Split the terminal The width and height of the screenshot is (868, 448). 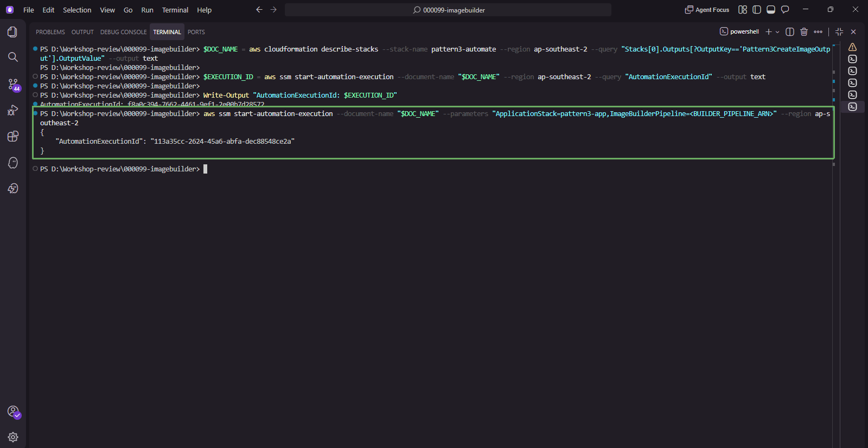click(790, 32)
